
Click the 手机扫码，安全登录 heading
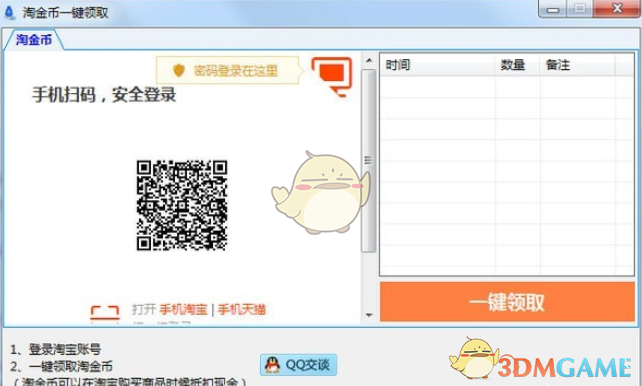point(104,95)
